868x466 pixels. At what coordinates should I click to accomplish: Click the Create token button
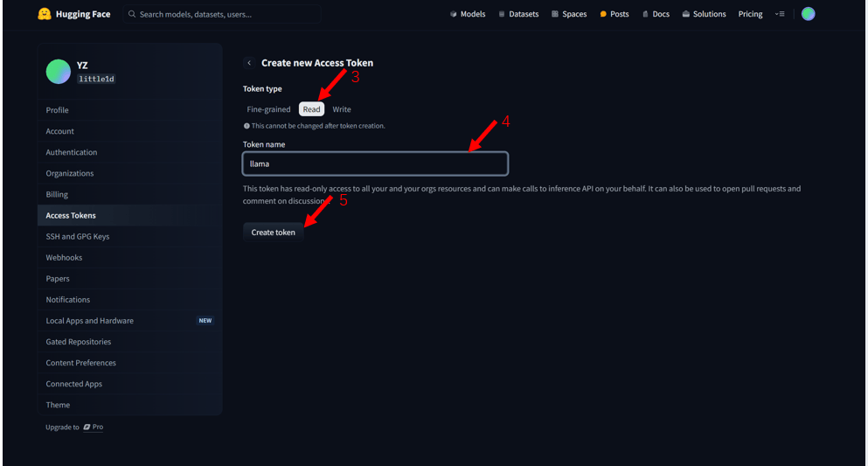pyautogui.click(x=274, y=232)
